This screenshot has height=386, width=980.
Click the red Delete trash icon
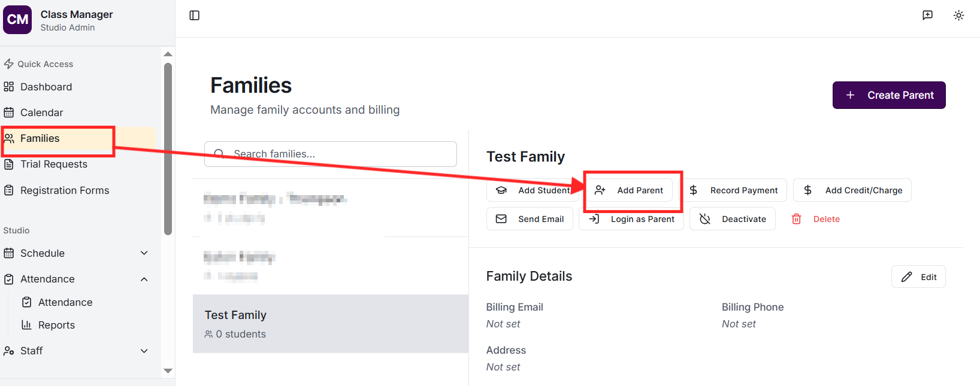[x=797, y=219]
